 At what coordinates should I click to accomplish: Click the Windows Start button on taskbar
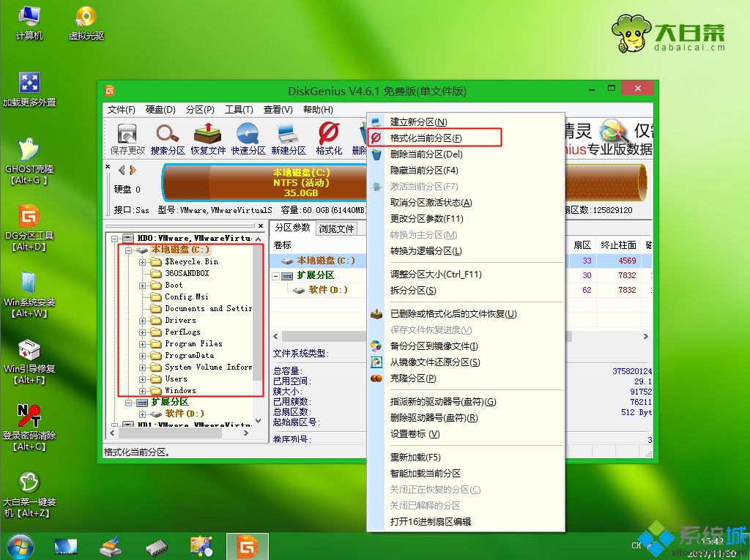[x=20, y=546]
